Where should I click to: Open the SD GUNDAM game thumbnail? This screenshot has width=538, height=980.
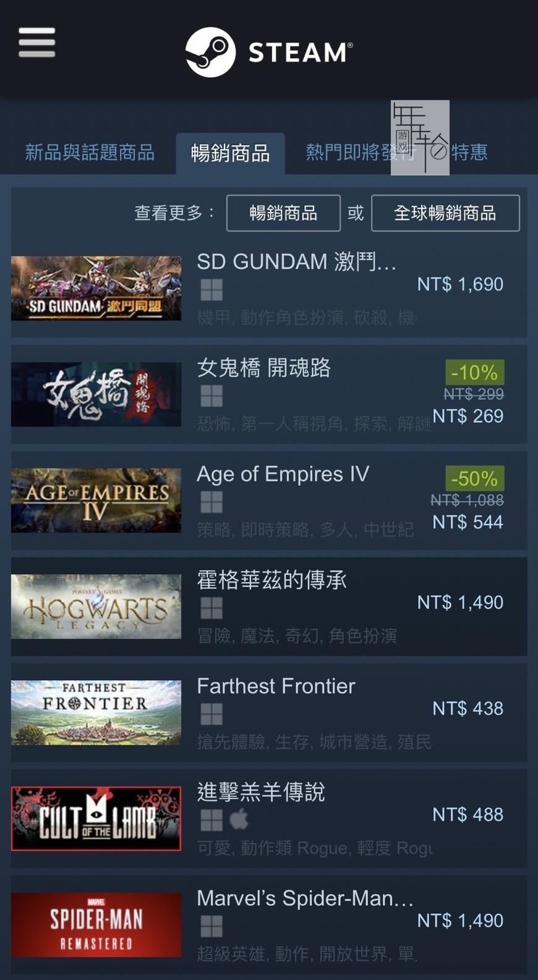(96, 288)
